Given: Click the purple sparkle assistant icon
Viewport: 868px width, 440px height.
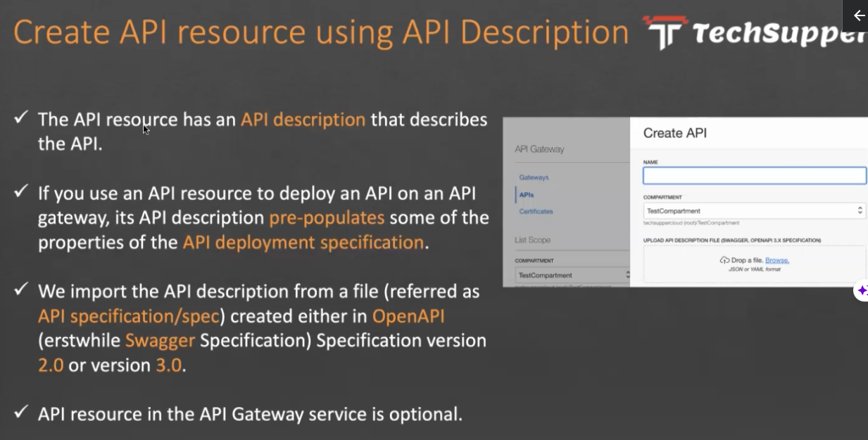Looking at the screenshot, I should coord(862,290).
